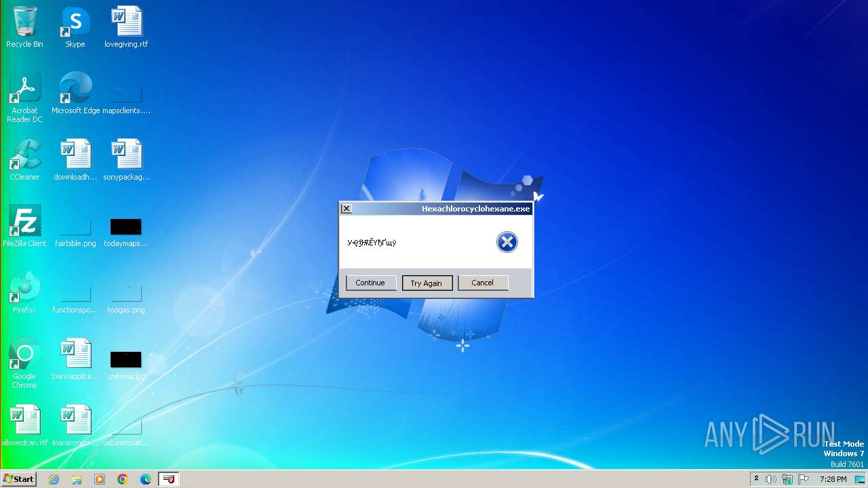This screenshot has height=488, width=868.
Task: Open Edge from the taskbar
Action: (x=146, y=479)
